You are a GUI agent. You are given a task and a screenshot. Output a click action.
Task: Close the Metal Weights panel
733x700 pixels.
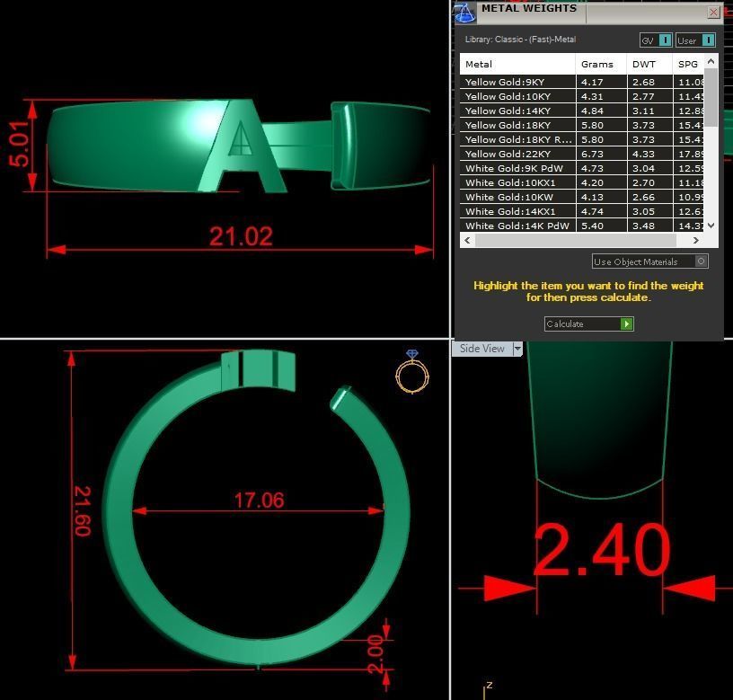713,13
